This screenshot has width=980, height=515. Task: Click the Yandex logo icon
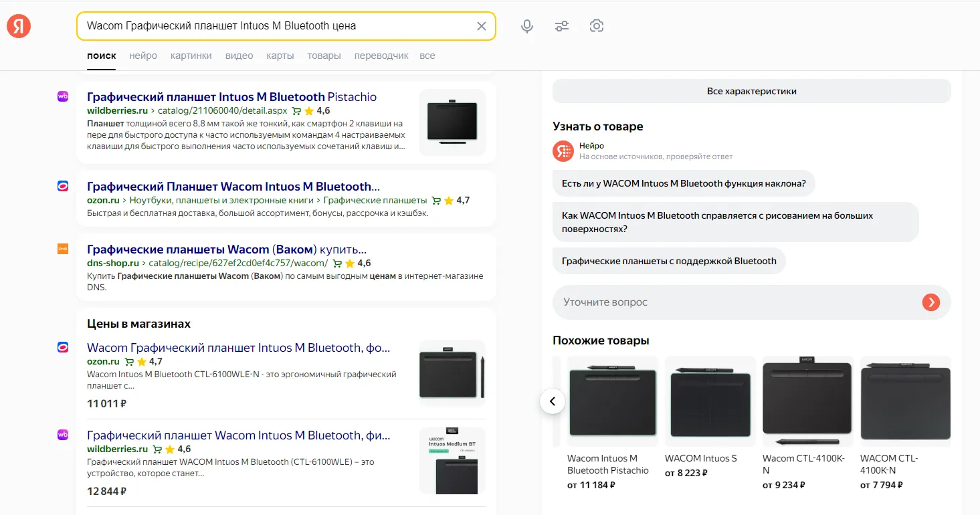coord(19,26)
